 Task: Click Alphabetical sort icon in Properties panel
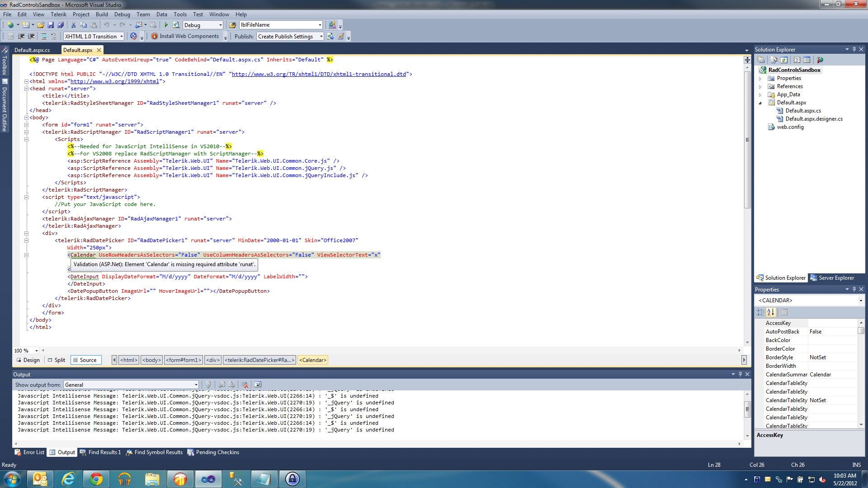click(771, 312)
